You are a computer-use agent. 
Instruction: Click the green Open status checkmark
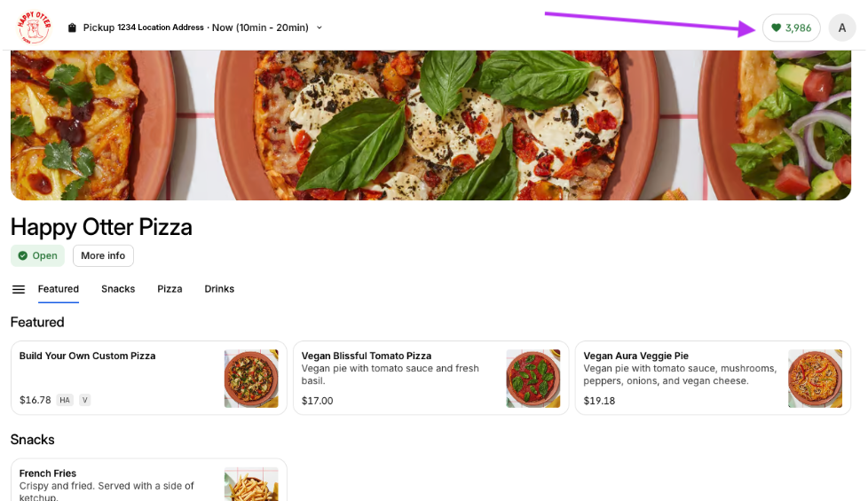(x=23, y=255)
